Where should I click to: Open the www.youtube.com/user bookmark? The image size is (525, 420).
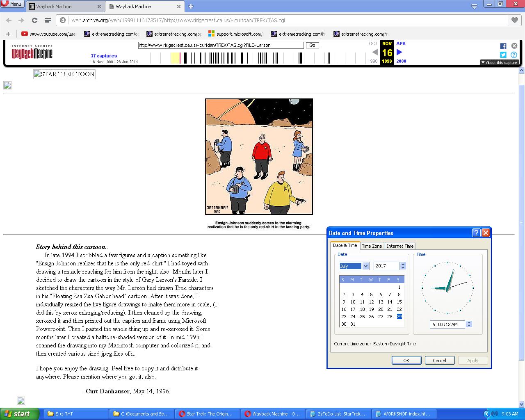pos(49,34)
